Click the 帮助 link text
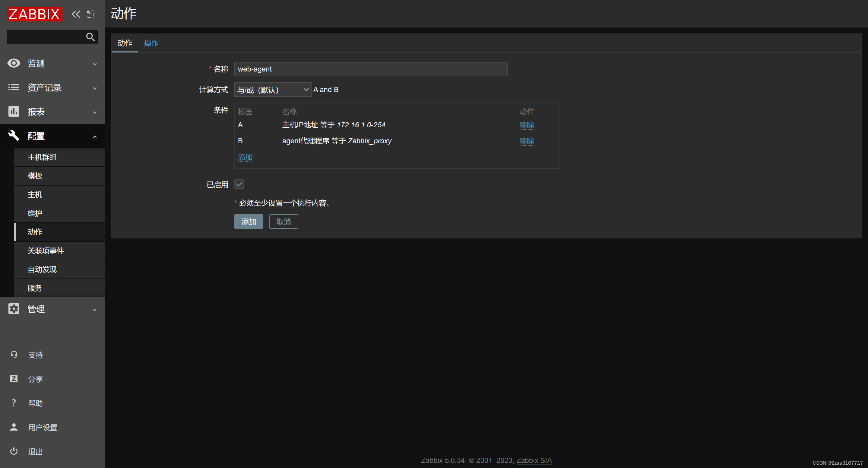868x468 pixels. coord(35,403)
